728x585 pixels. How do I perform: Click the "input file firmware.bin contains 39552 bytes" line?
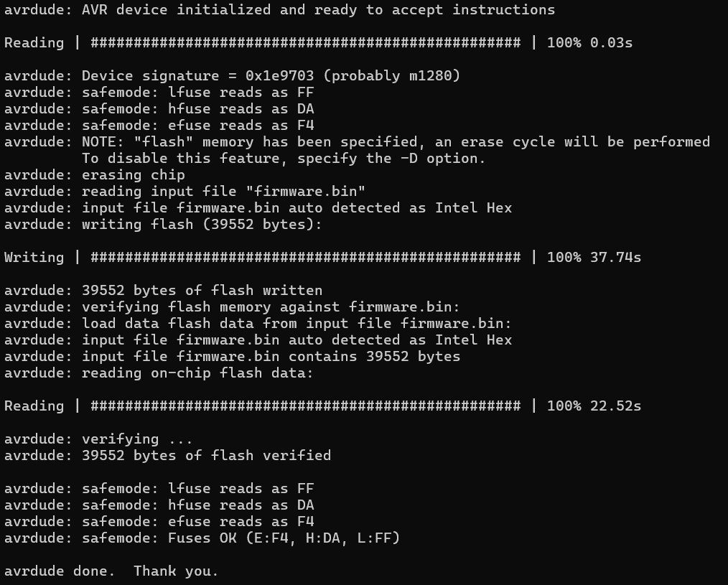pos(271,357)
